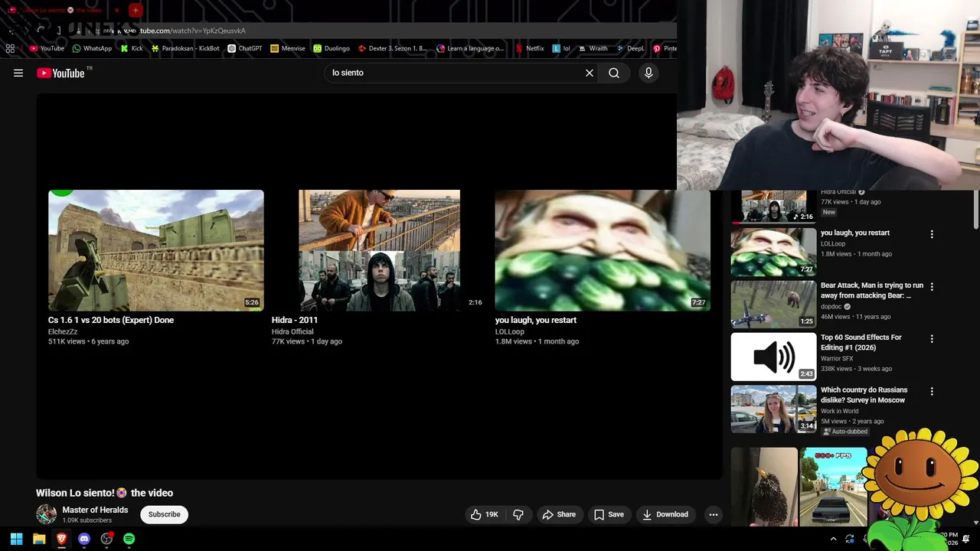Open the browser apps grid icon
This screenshot has height=551, width=980.
(x=10, y=48)
